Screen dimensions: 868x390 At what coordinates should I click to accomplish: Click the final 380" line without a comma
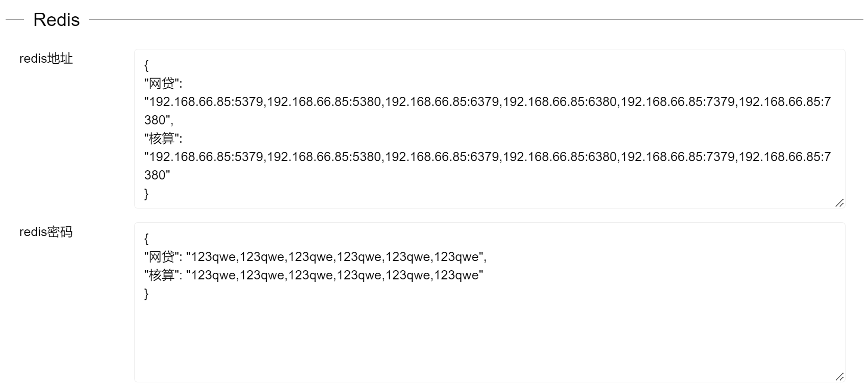click(x=157, y=175)
